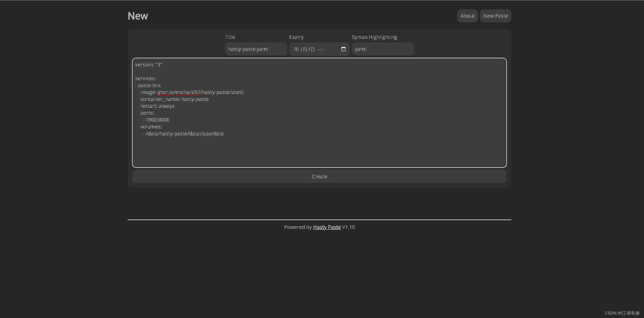Follow the Hasty Paste footer link
Screen dimensions: 644x318
[327, 227]
